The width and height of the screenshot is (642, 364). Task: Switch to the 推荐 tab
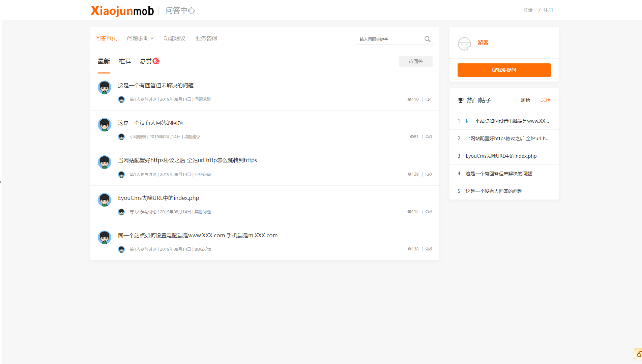[x=125, y=61]
